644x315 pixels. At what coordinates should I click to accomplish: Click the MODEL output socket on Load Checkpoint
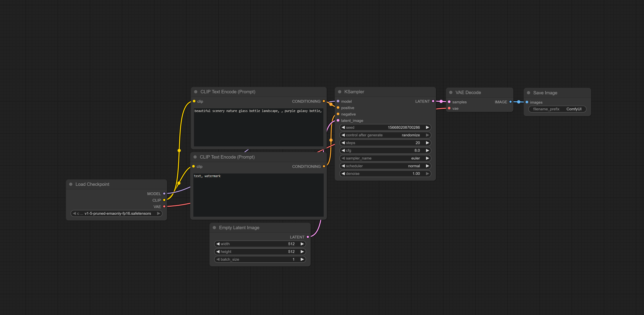(x=164, y=194)
